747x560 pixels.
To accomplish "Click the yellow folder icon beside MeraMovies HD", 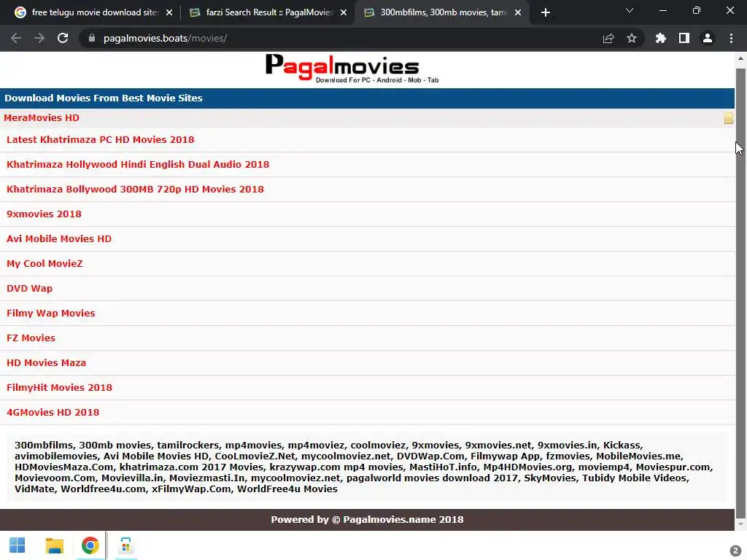I will tap(729, 118).
